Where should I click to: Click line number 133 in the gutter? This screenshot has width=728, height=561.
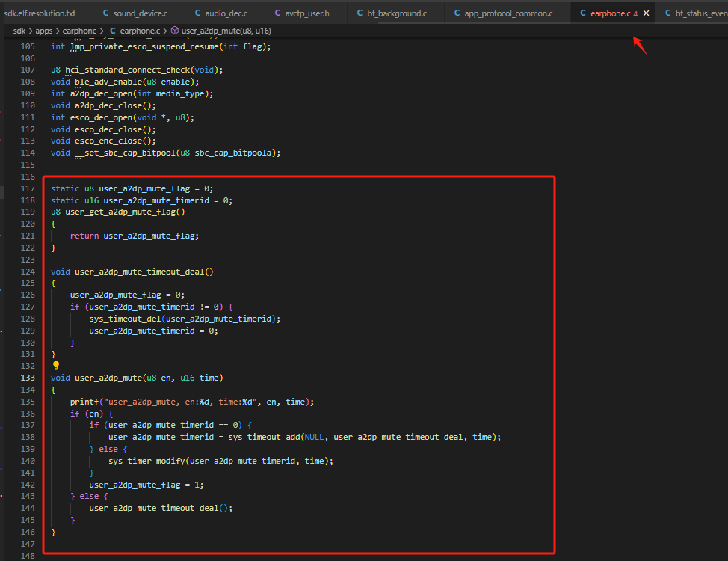[28, 378]
